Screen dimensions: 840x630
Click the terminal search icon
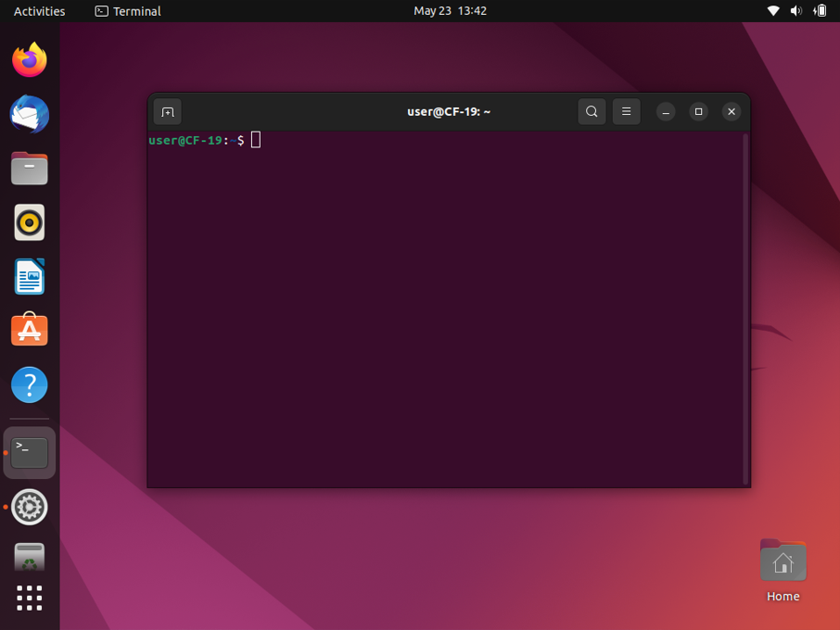(592, 112)
